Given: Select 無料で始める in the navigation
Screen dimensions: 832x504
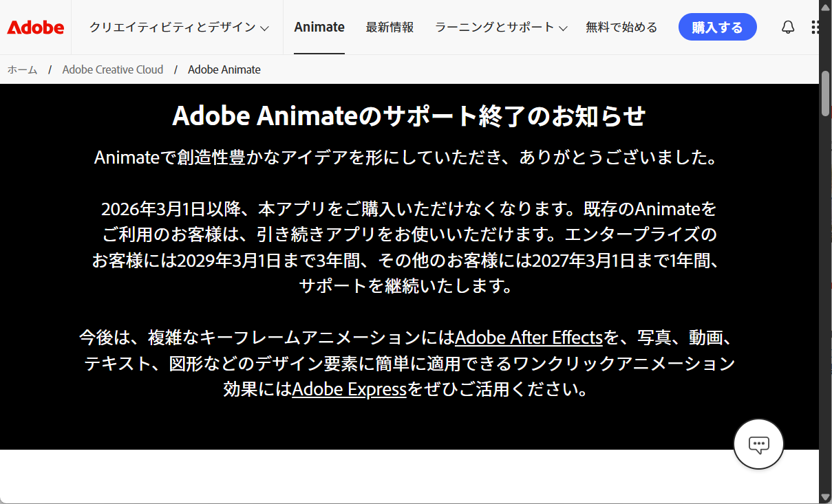Looking at the screenshot, I should click(621, 28).
